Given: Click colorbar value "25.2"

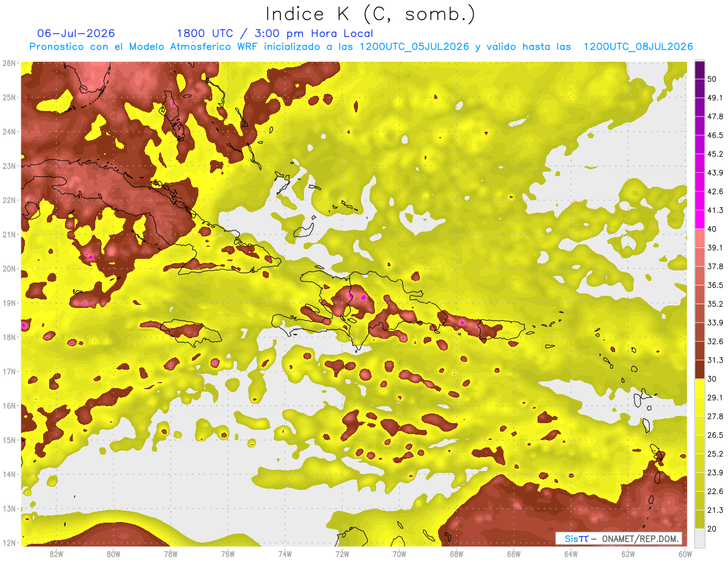Looking at the screenshot, I should tap(715, 453).
